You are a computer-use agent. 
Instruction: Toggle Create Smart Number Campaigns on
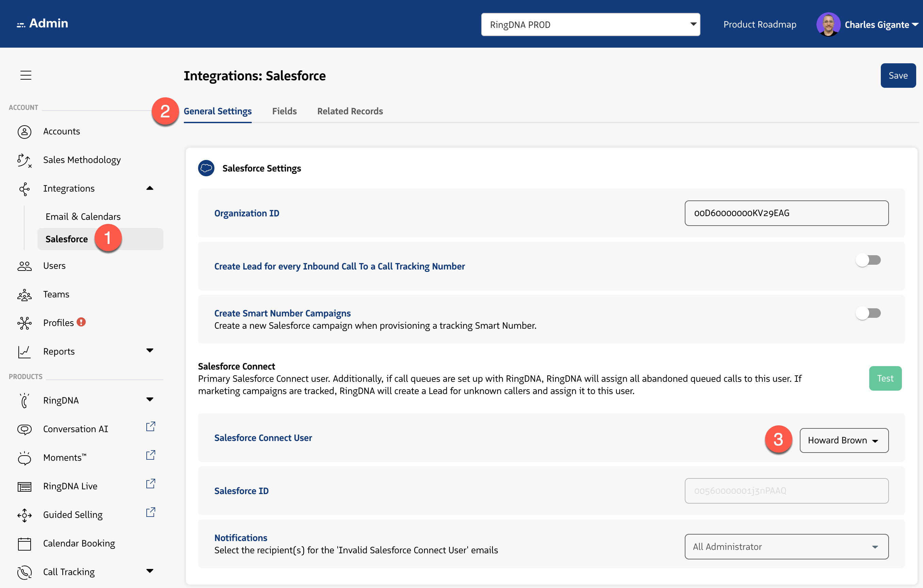click(868, 313)
